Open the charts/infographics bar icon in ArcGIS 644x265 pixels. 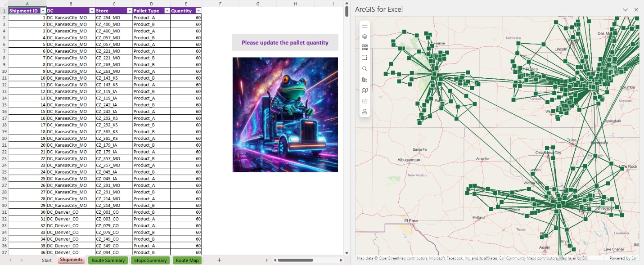click(365, 80)
